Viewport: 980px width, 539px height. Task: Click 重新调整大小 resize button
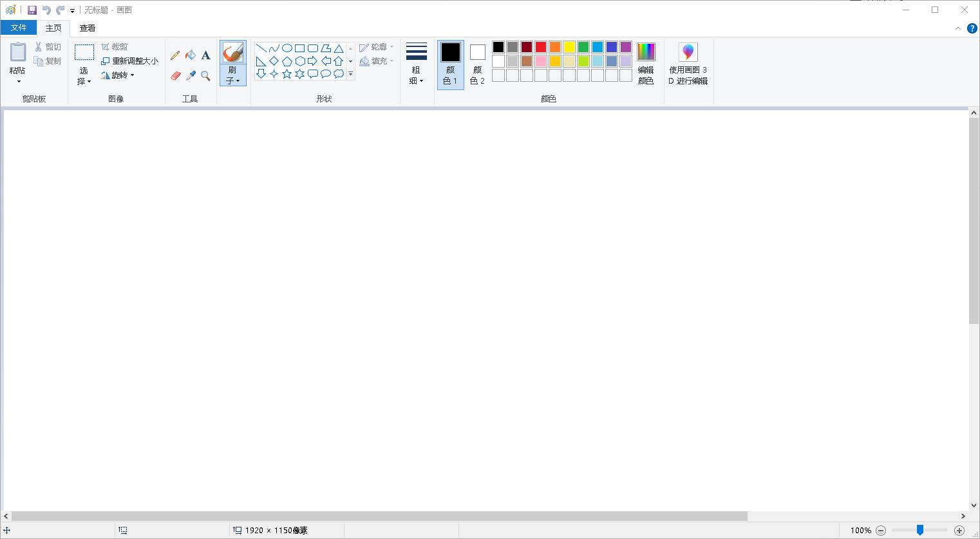pos(129,61)
